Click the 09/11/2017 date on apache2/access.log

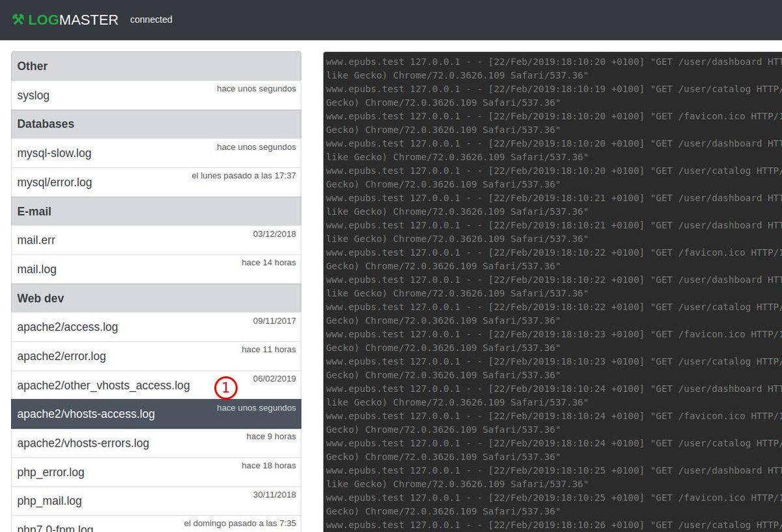pyautogui.click(x=274, y=320)
